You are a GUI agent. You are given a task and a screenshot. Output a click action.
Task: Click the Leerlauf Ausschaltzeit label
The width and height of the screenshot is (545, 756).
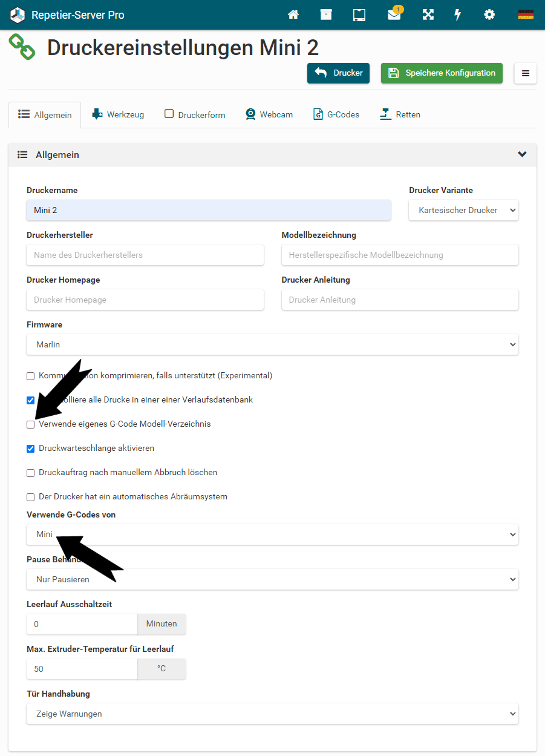point(69,604)
